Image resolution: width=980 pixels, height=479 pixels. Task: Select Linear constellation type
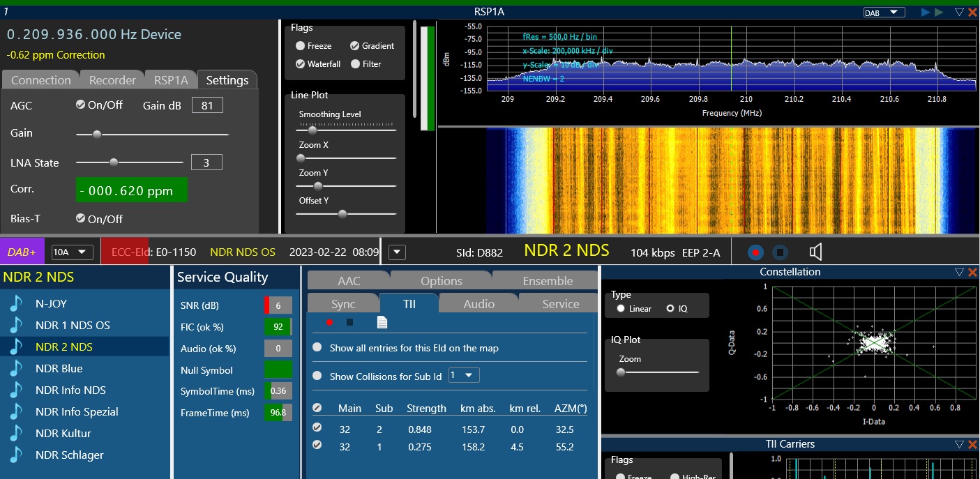click(621, 308)
